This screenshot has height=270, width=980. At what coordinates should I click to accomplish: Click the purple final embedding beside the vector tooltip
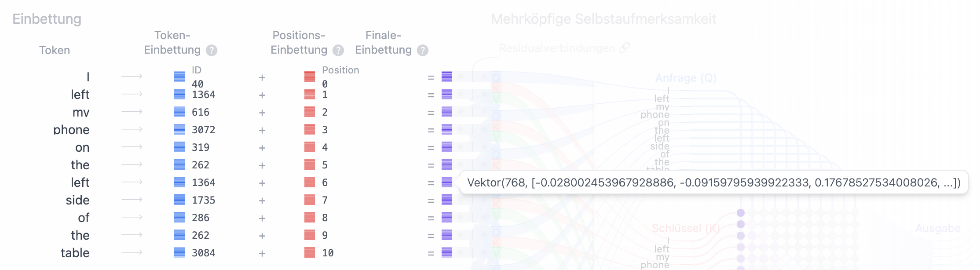(447, 182)
